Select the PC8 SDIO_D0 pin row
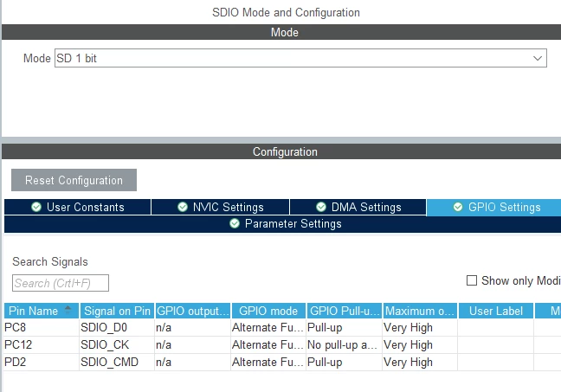Screen dimensions: 561x392 click(x=282, y=328)
